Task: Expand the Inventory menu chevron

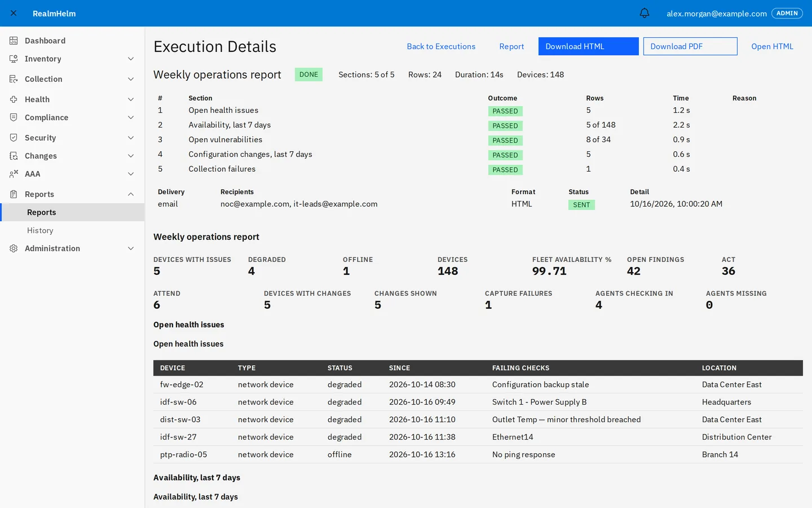Action: point(131,59)
